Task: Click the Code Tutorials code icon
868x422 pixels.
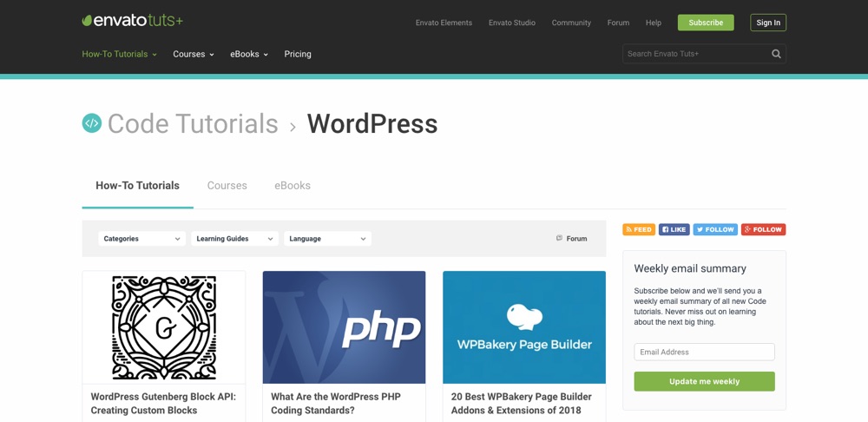Action: tap(92, 123)
